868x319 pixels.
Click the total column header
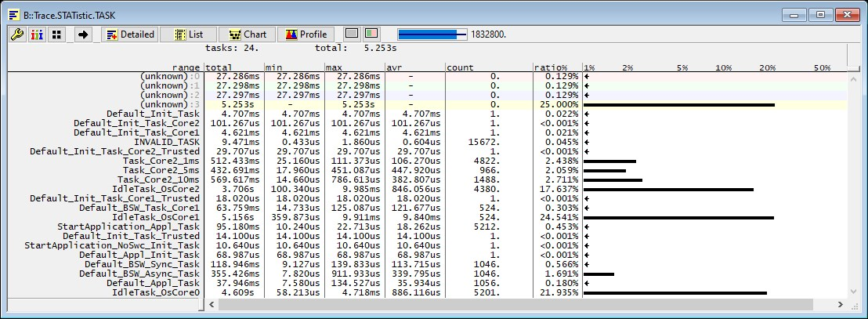233,68
